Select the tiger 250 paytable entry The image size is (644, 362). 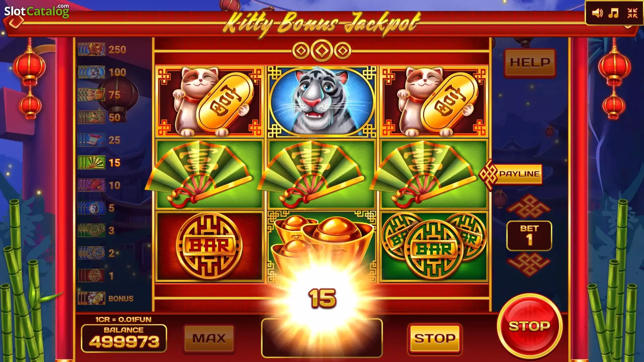[102, 50]
